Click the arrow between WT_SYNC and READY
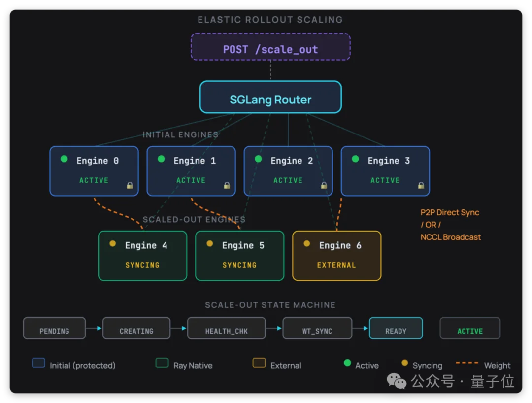Image resolution: width=532 pixels, height=403 pixels. coord(361,328)
